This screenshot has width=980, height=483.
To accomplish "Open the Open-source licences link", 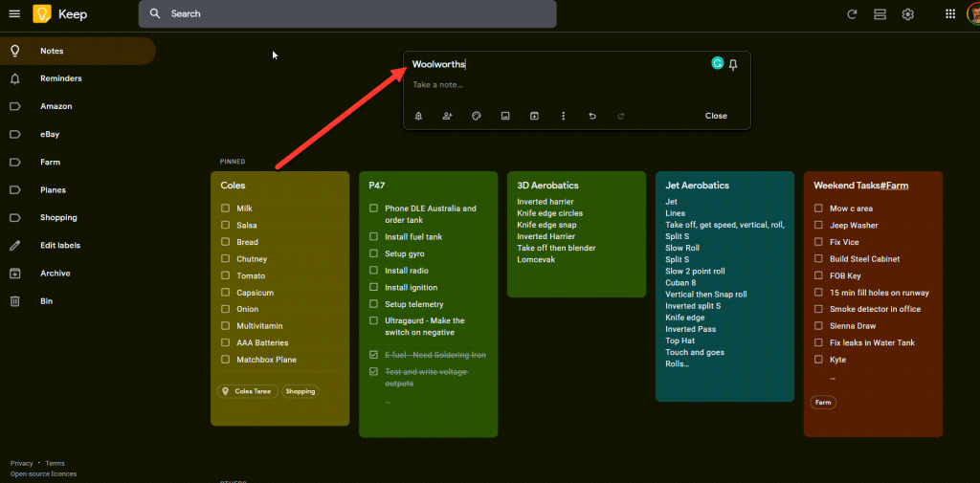I will [x=43, y=473].
